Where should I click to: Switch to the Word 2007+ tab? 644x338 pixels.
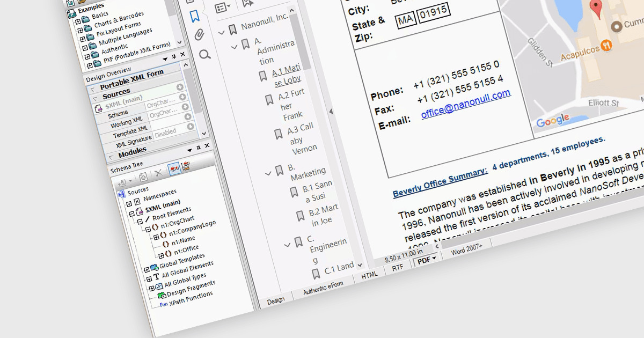466,249
